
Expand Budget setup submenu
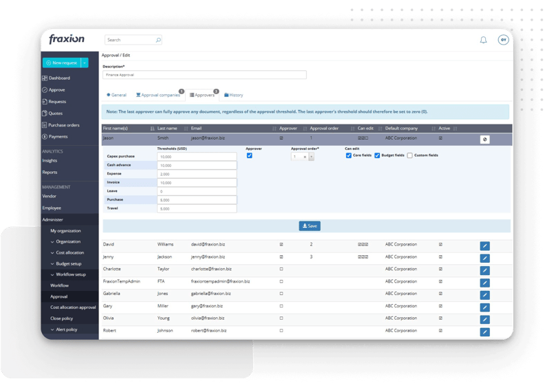tap(66, 264)
